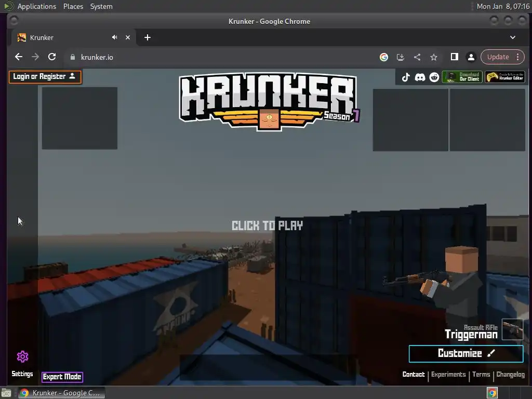Screen dimensions: 532x399
Task: Install app icon in the address bar
Action: pyautogui.click(x=401, y=57)
